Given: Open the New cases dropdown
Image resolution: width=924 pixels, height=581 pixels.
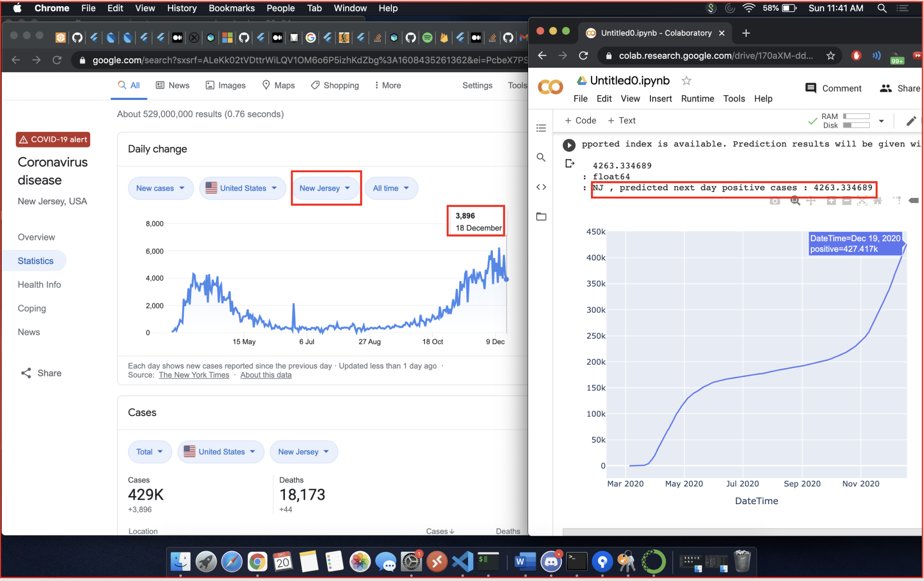Looking at the screenshot, I should click(161, 188).
